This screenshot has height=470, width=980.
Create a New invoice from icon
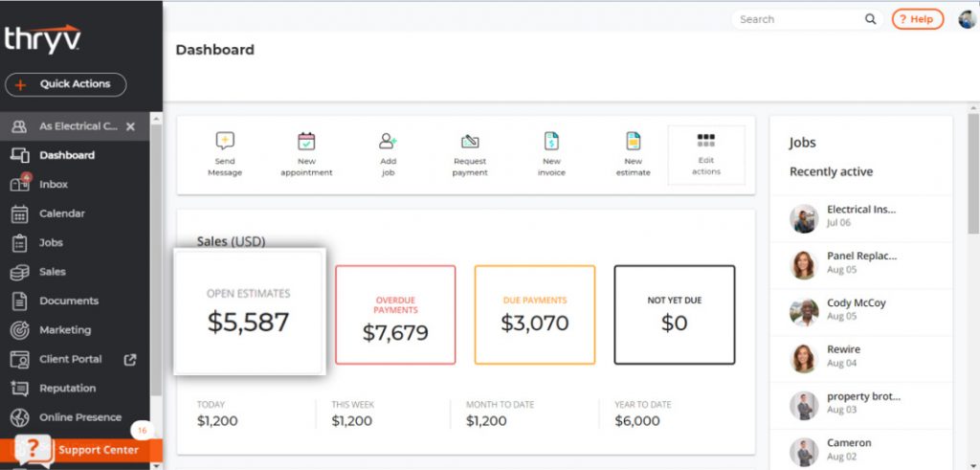[551, 142]
